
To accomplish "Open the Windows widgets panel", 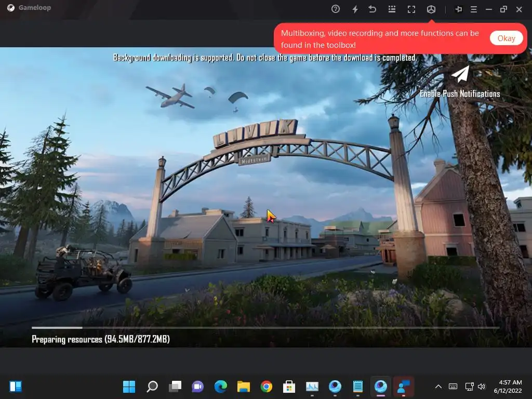I will click(16, 387).
